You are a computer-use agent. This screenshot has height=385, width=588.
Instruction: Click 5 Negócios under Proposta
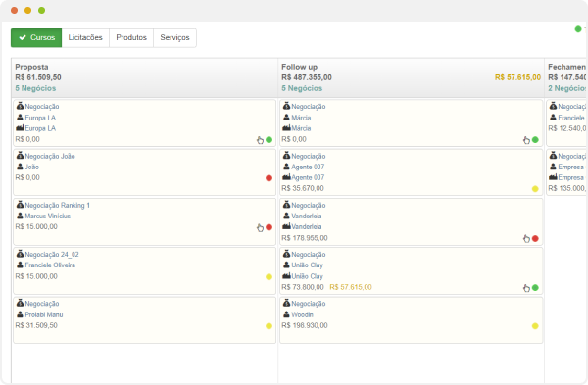point(35,88)
